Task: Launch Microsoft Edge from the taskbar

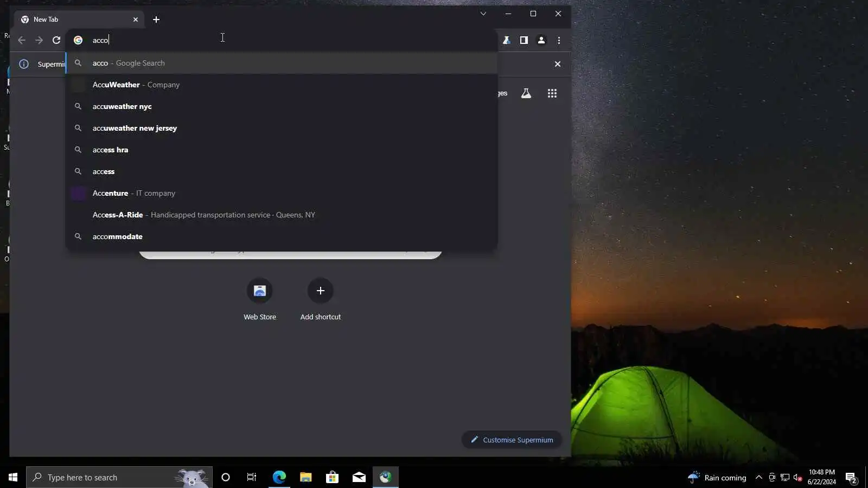Action: click(279, 477)
